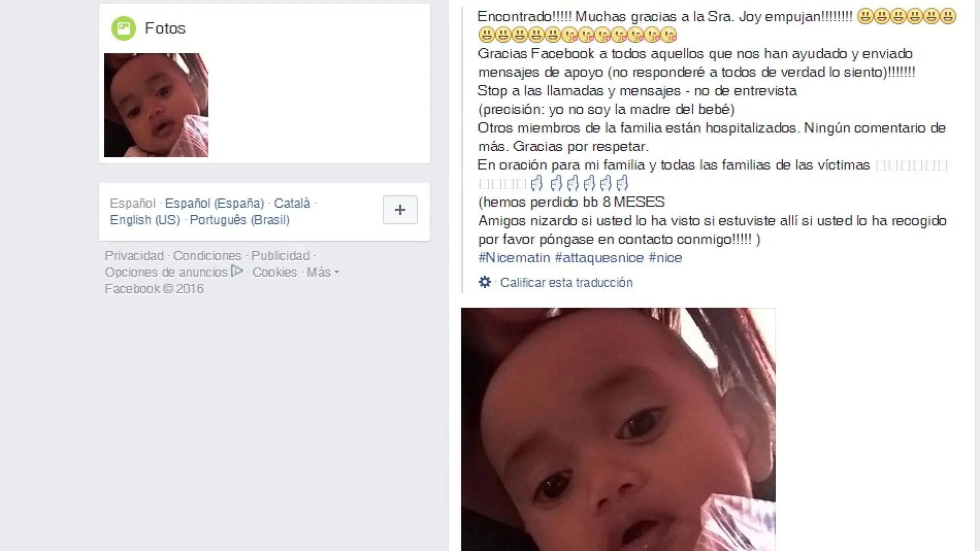
Task: Switch language to Español (España)
Action: point(214,204)
